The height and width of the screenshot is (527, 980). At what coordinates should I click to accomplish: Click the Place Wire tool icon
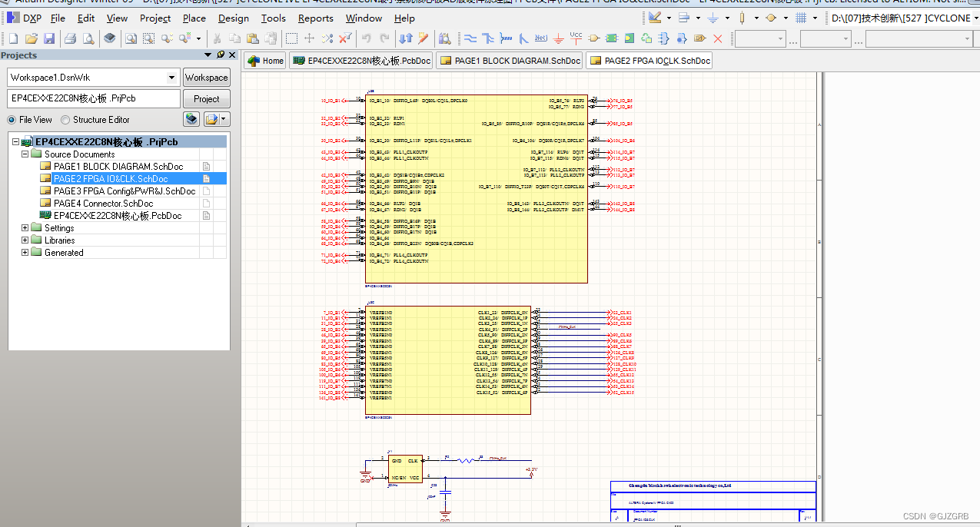[x=470, y=38]
